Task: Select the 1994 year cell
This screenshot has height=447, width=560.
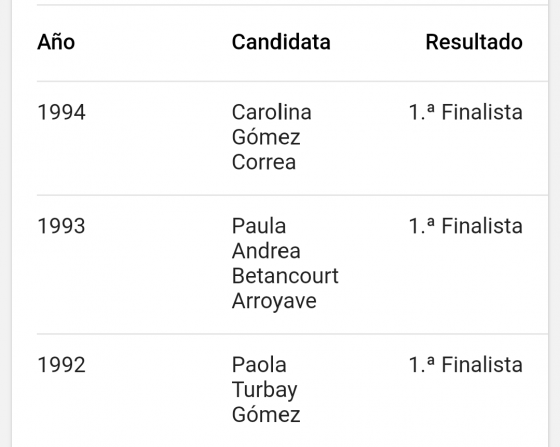Action: pyautogui.click(x=61, y=112)
